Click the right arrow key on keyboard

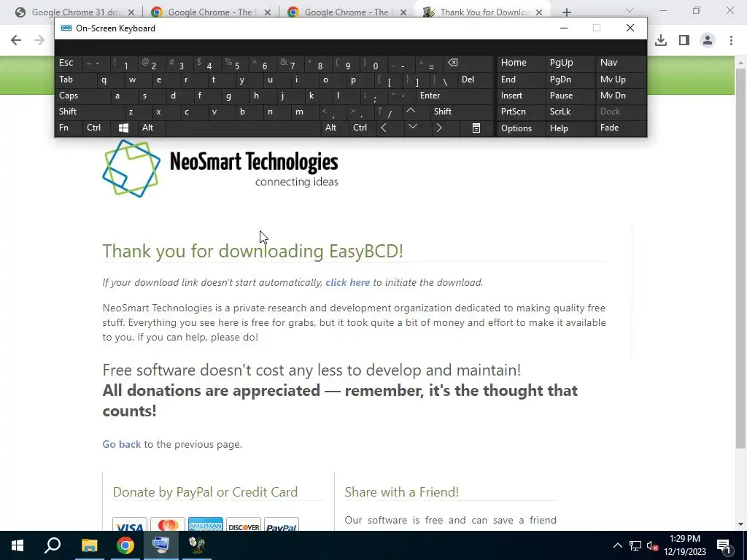(x=439, y=128)
